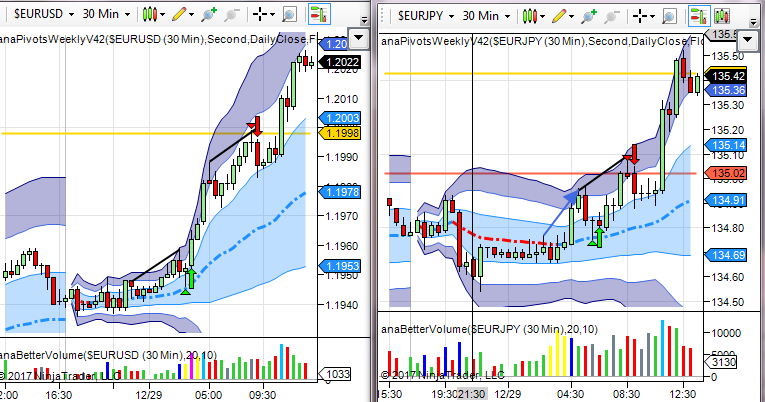Click the blue 1.1953 price marker
Image resolution: width=765 pixels, height=402 pixels.
pyautogui.click(x=340, y=266)
